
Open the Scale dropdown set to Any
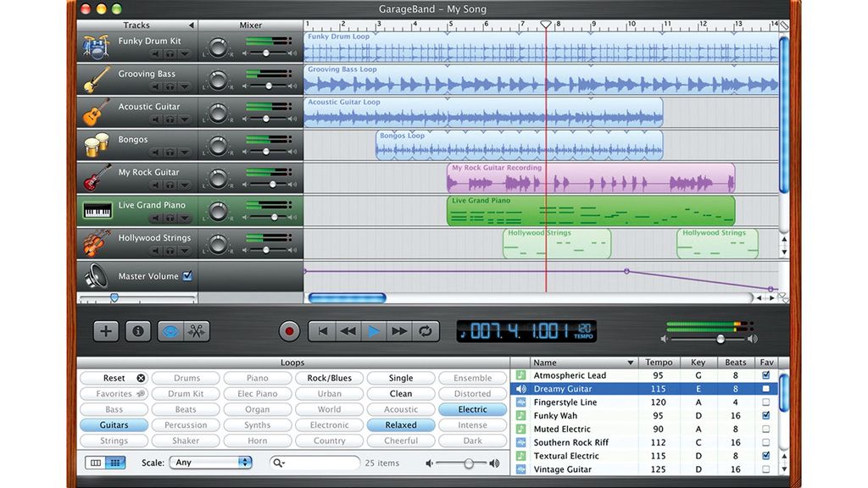tap(210, 462)
